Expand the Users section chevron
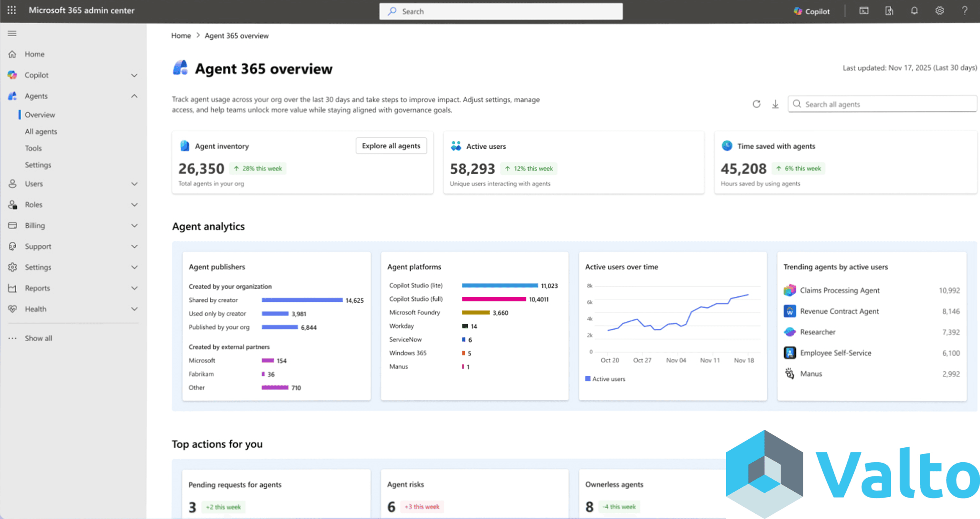The height and width of the screenshot is (519, 980). [134, 184]
